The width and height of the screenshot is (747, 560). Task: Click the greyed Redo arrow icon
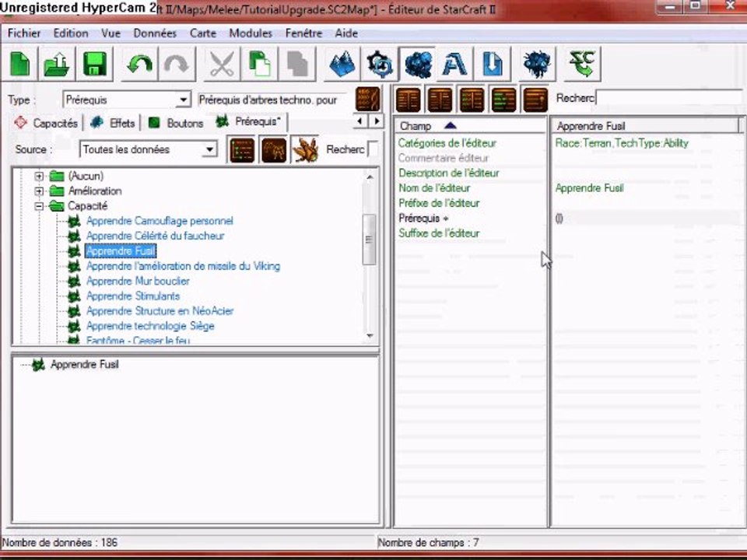click(x=177, y=65)
